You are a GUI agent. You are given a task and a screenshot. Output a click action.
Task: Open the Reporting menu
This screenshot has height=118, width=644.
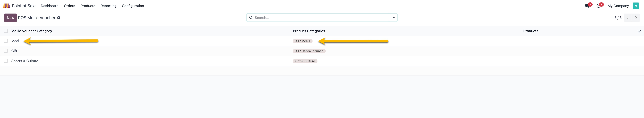108,6
